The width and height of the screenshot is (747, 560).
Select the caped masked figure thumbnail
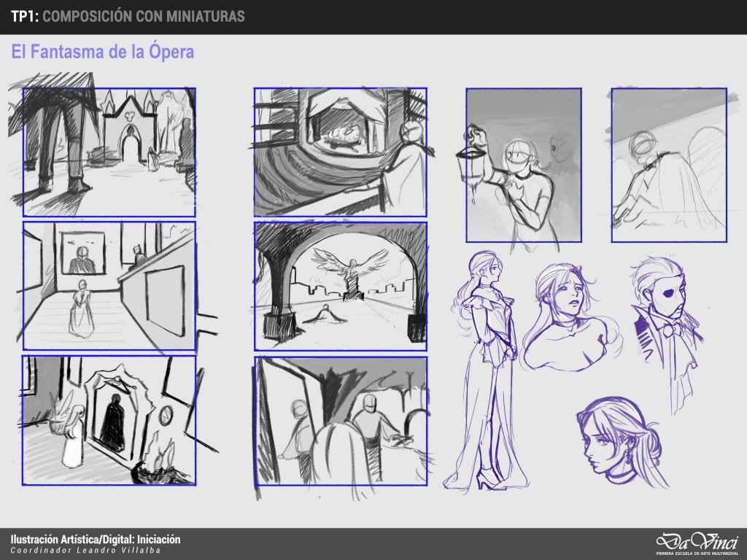668,165
